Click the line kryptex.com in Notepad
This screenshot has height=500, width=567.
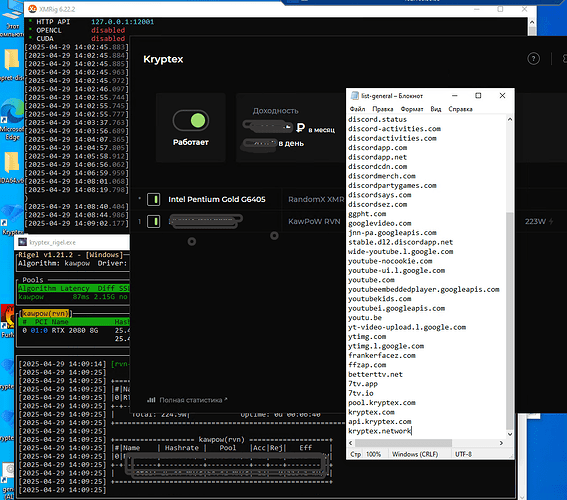371,412
